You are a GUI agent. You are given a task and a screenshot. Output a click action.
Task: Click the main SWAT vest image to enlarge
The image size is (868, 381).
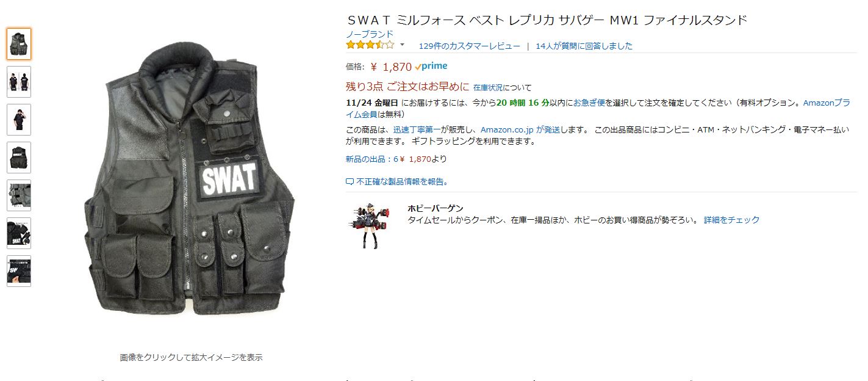click(190, 182)
